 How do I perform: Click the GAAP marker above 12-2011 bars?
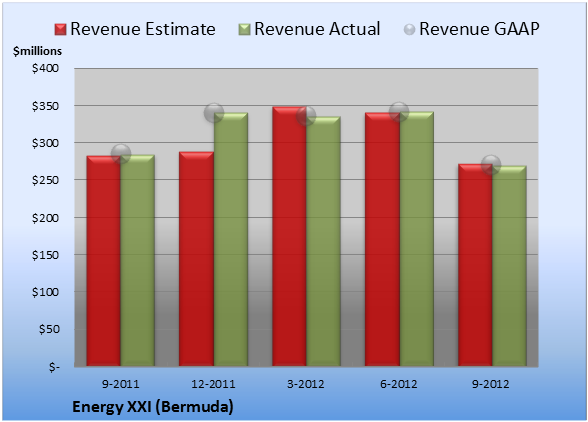(214, 113)
